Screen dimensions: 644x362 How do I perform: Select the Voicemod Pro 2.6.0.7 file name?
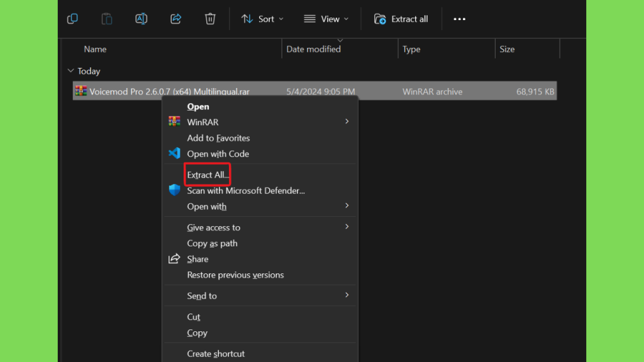[x=169, y=92]
